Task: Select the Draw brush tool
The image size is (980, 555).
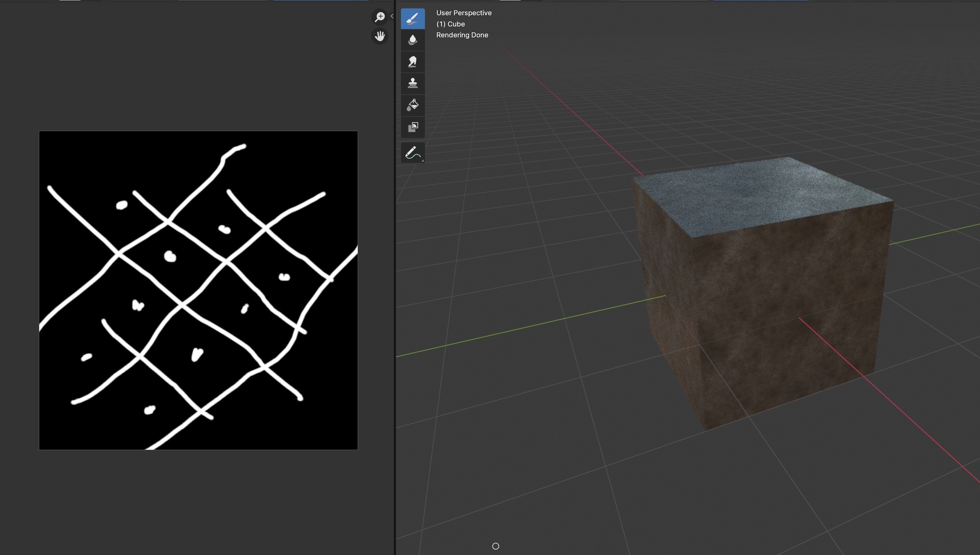Action: tap(413, 18)
